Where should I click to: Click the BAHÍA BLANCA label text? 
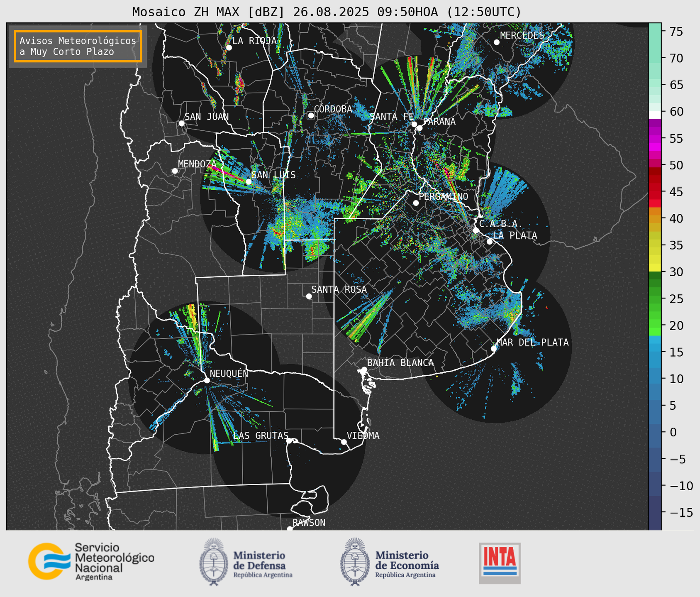click(400, 363)
